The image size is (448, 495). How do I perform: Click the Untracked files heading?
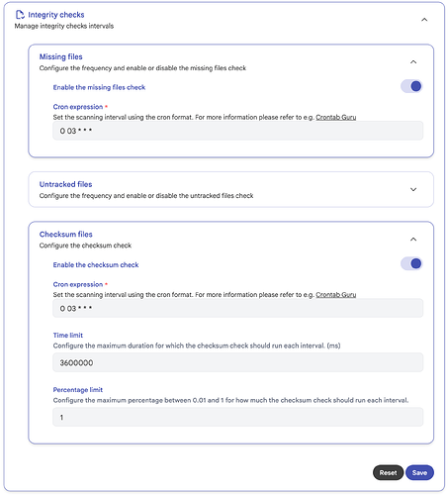click(65, 184)
